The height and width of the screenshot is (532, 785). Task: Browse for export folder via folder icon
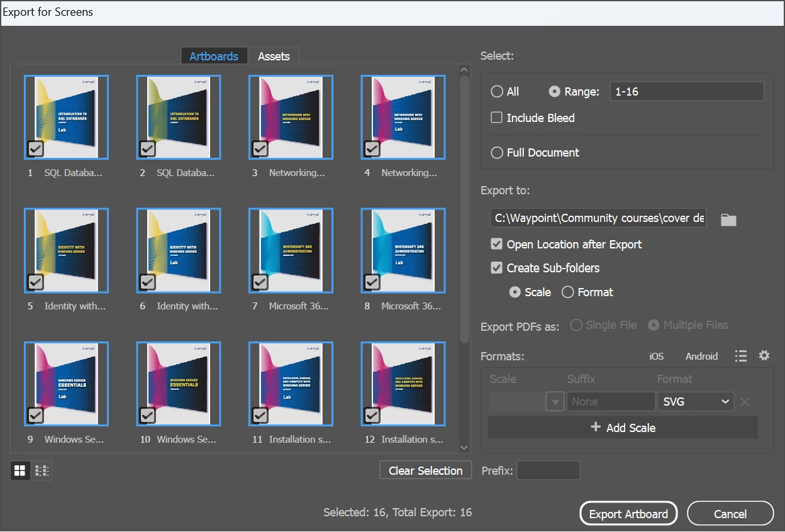click(728, 219)
